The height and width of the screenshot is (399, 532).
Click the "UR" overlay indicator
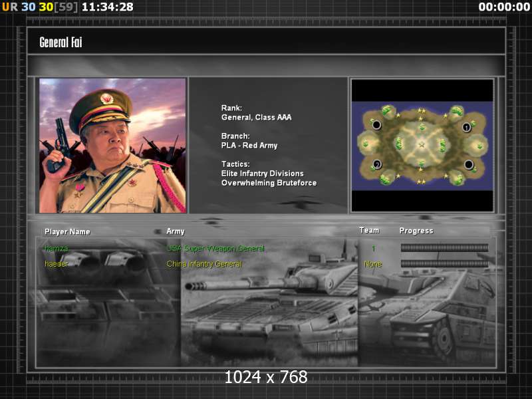click(10, 7)
